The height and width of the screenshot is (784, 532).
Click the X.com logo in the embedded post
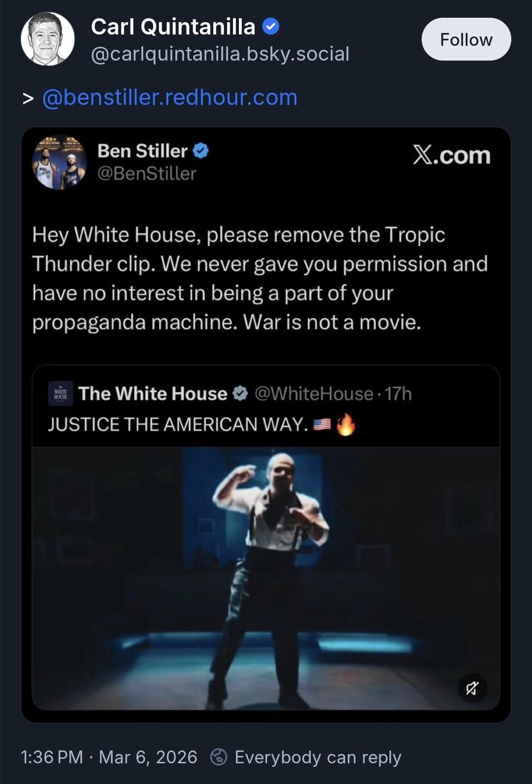click(451, 156)
